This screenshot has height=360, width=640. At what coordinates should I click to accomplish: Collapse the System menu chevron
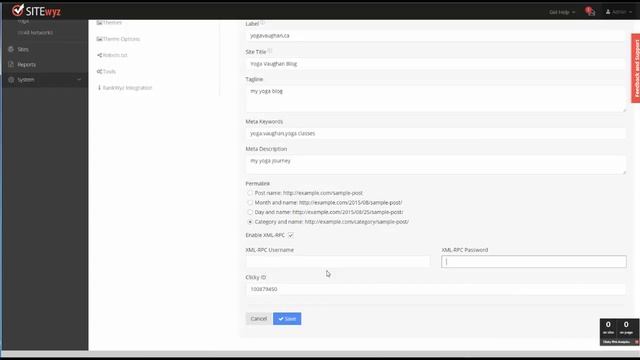coord(79,80)
